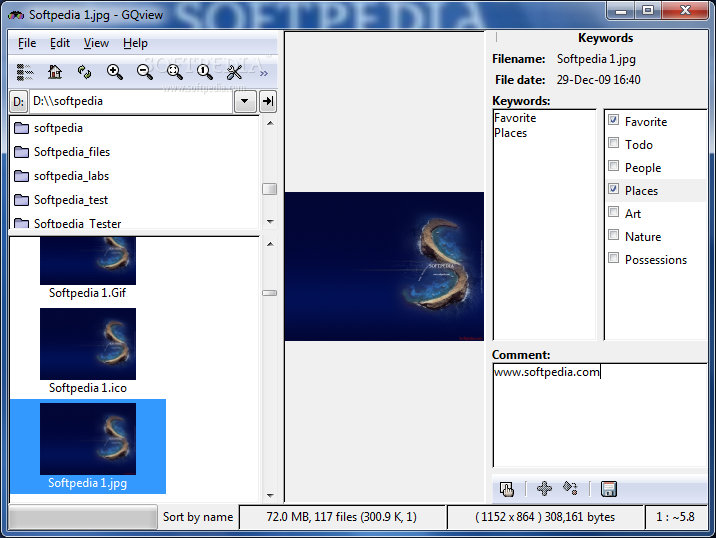Open the View menu

coord(96,43)
